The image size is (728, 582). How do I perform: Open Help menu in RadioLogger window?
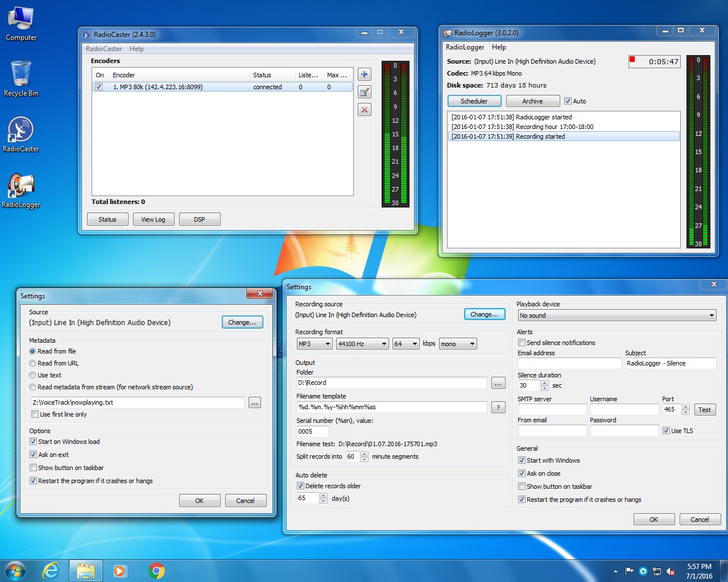point(499,47)
